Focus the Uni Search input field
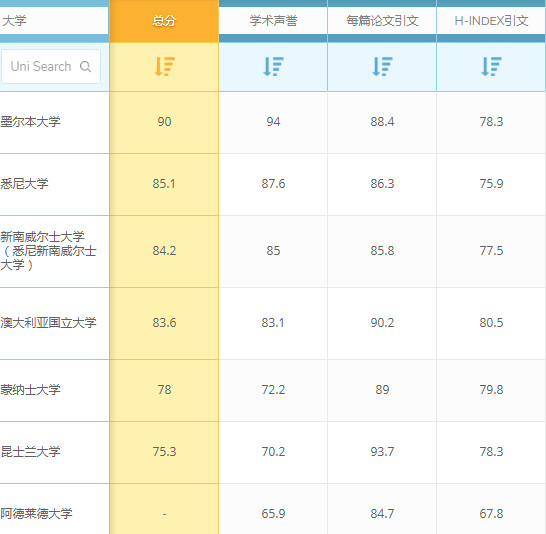546x534 pixels. [x=51, y=66]
